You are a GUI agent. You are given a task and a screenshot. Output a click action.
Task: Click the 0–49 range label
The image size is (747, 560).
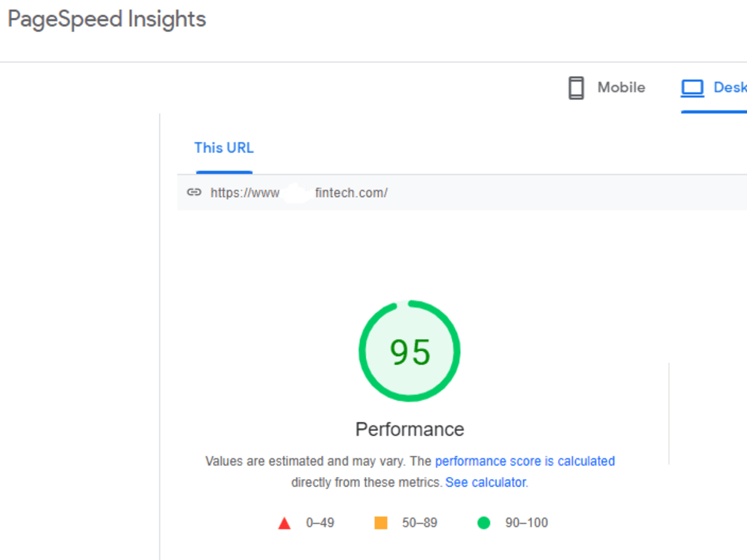point(320,523)
